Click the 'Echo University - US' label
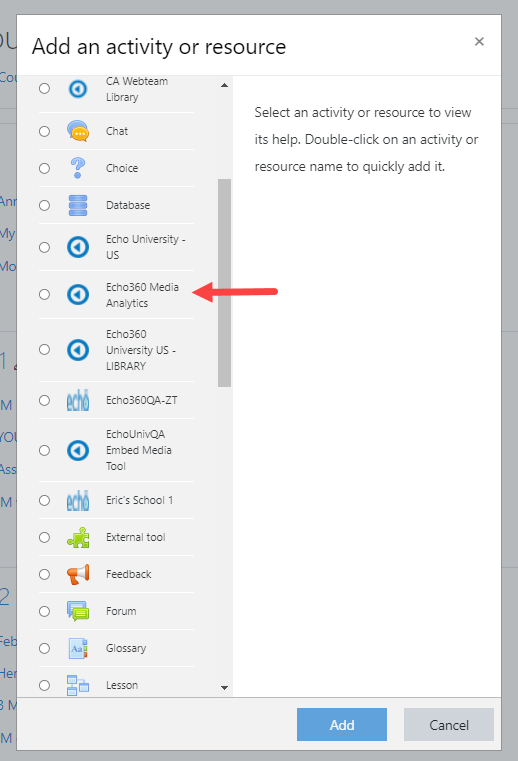 click(146, 247)
